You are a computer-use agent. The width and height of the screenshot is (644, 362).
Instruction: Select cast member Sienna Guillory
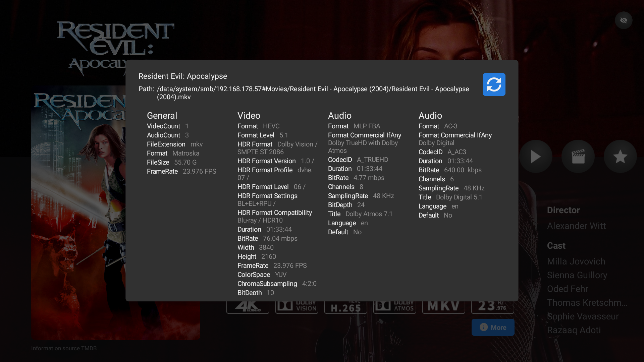coord(577,275)
